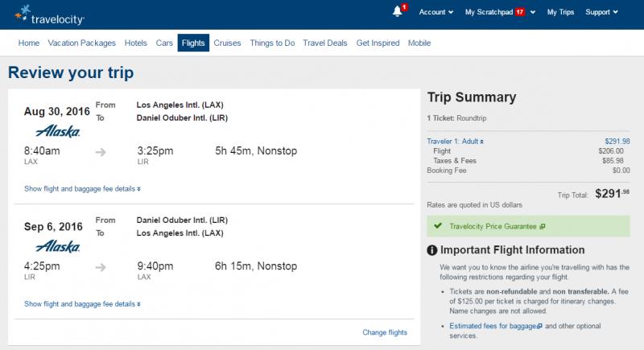
Task: Open the Cruises navigation tab
Action: (x=227, y=43)
